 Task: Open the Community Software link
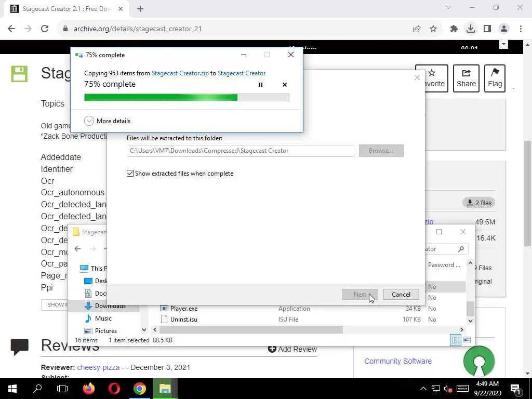(x=397, y=361)
